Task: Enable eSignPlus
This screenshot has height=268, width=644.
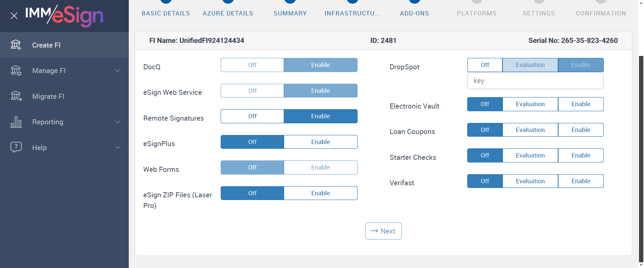Action: (321, 142)
